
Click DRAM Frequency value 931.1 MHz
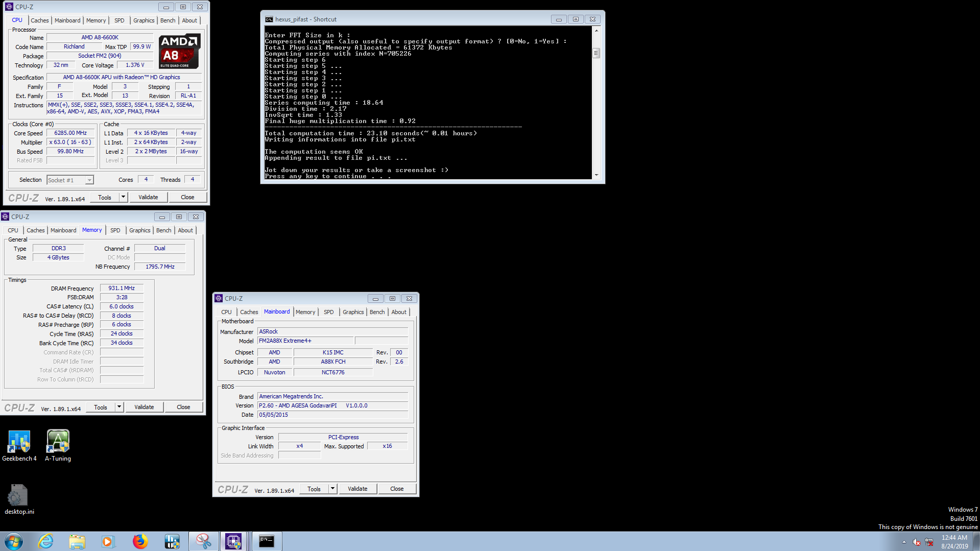122,288
